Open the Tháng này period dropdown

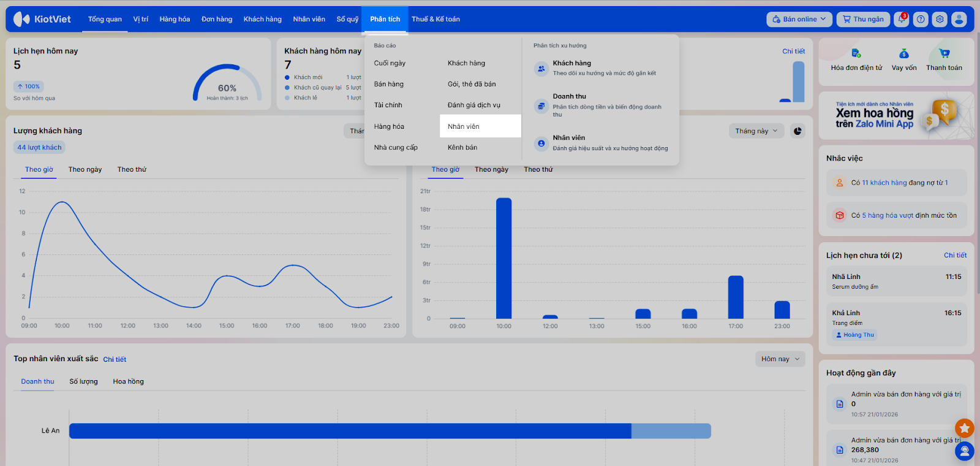[756, 131]
